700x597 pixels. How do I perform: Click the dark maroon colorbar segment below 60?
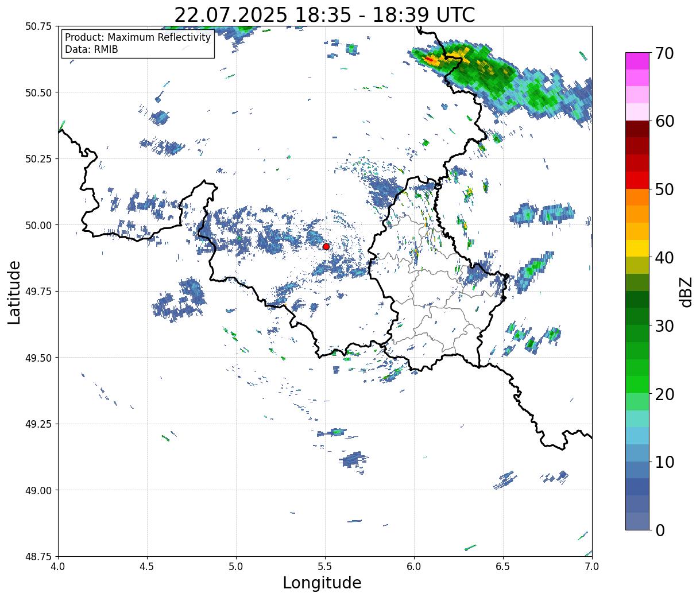(x=637, y=129)
